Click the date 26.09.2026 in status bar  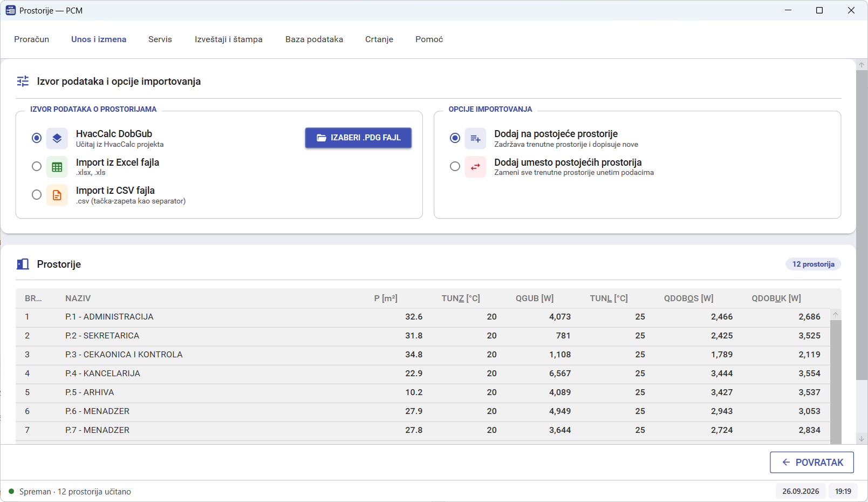click(801, 491)
